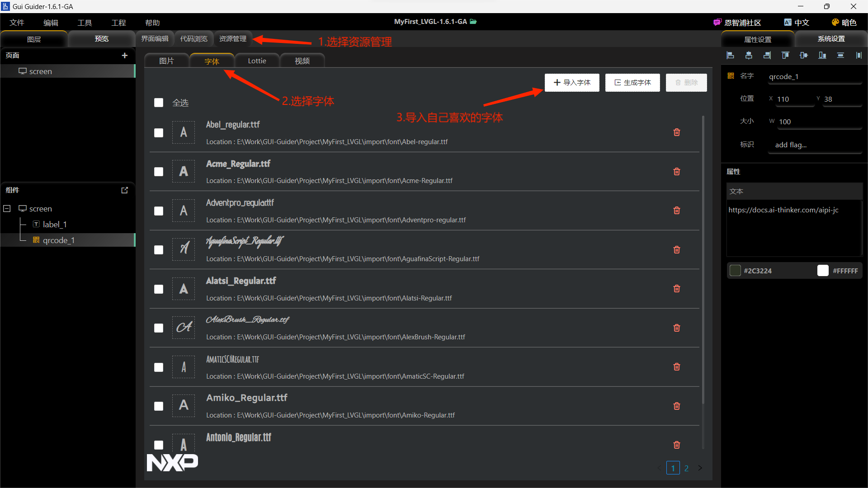Click the 导入字体 import font button

point(572,83)
